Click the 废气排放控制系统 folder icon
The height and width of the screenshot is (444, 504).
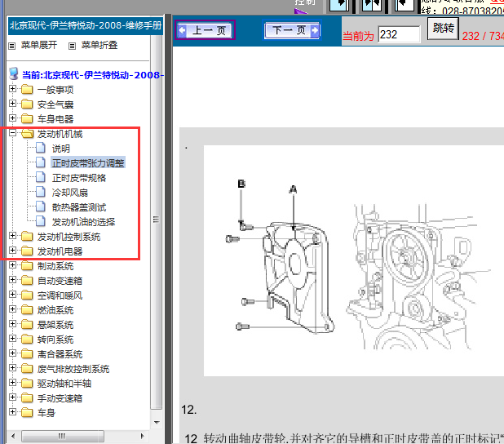27,369
